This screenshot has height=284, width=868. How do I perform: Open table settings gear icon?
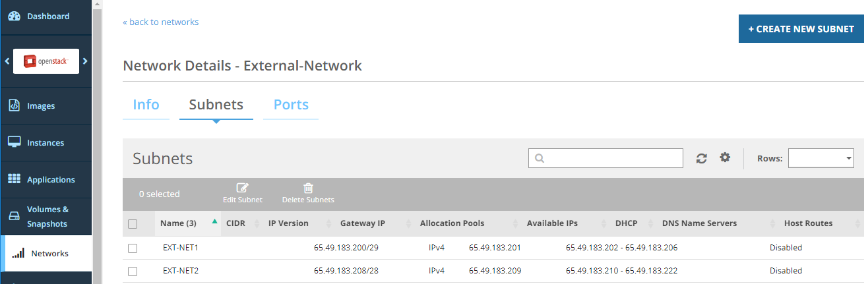point(725,157)
